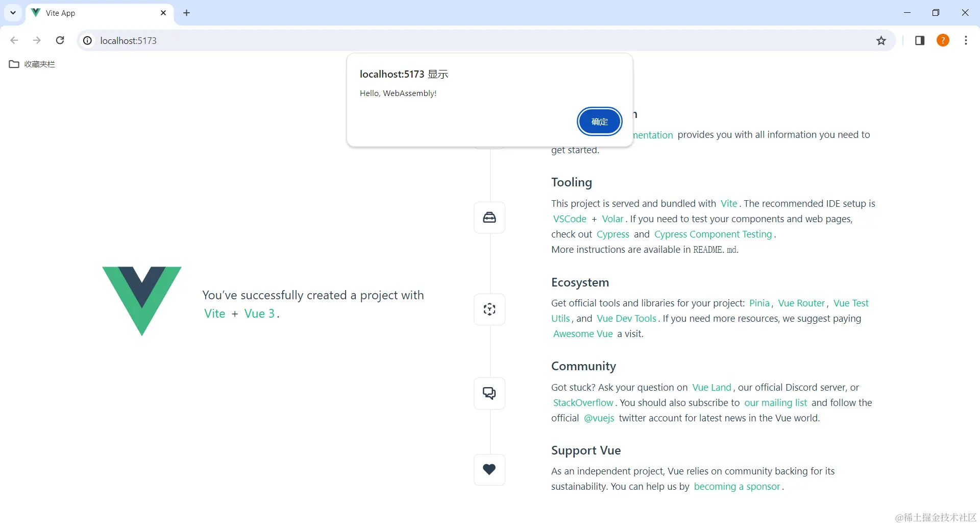Image resolution: width=980 pixels, height=526 pixels.
Task: Click the Ecosystem section box icon
Action: coord(489,309)
